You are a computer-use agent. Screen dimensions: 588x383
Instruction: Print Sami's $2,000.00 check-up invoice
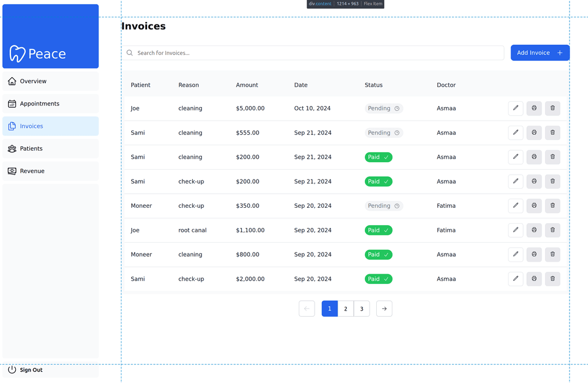[x=534, y=279]
